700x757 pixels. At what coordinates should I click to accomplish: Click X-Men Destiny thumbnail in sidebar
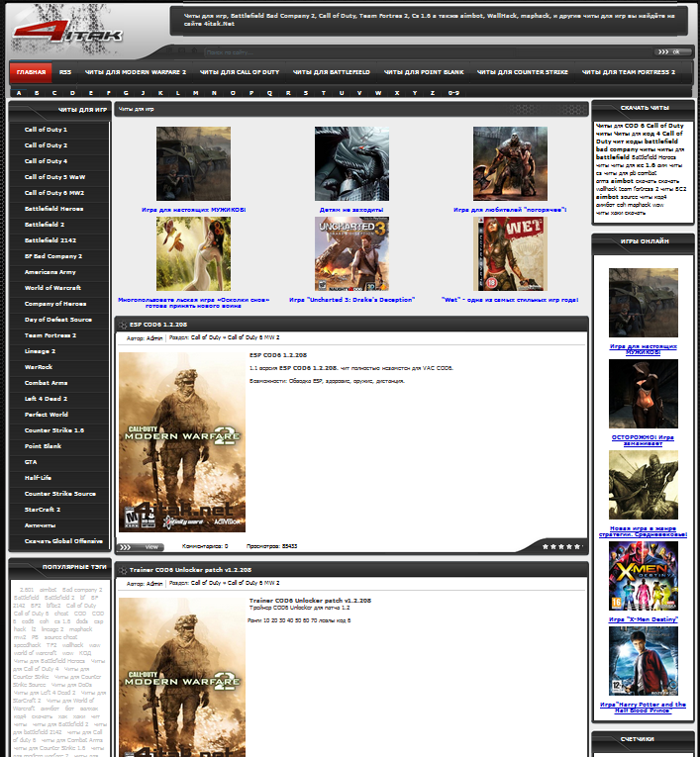pyautogui.click(x=644, y=576)
